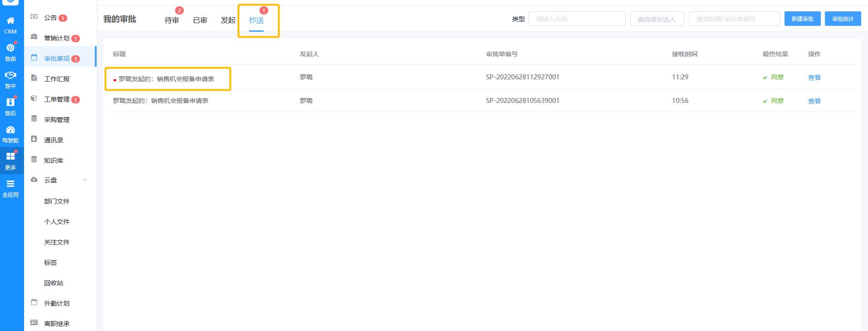
Task: Click green check in SP-20220628112927001 row
Action: tap(765, 78)
